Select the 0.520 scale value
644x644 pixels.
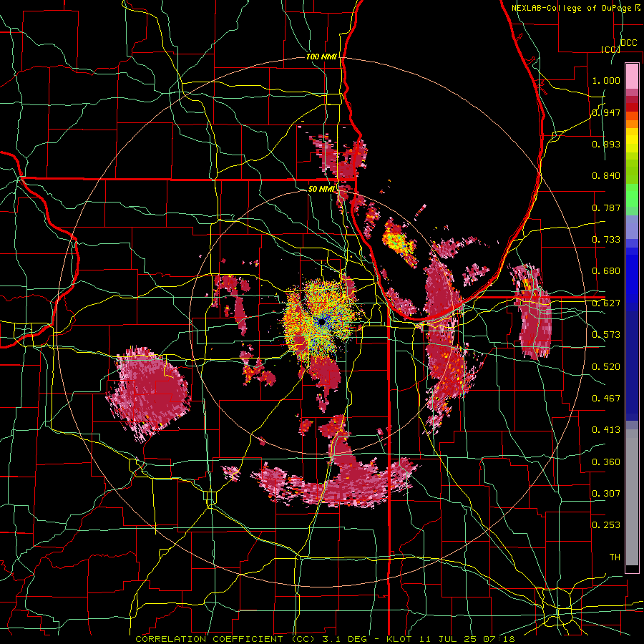(x=606, y=367)
